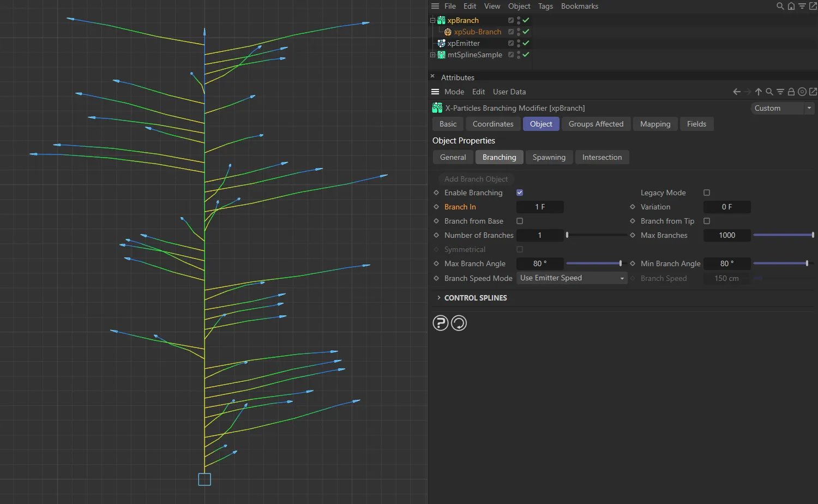
Task: Click the help question mark icon
Action: (441, 323)
